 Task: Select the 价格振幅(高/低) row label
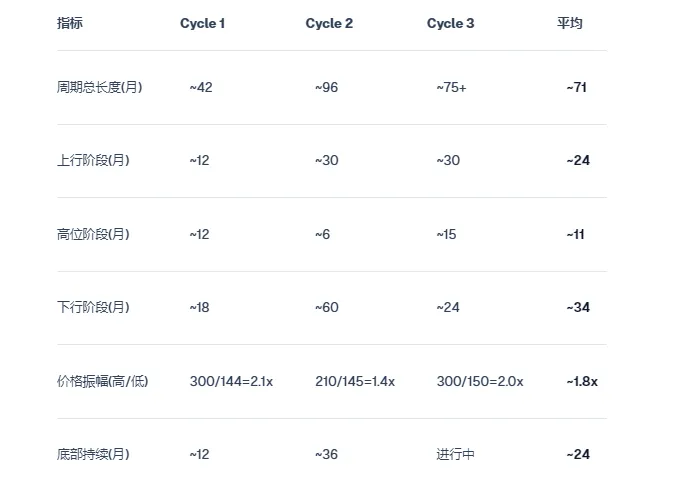coord(103,381)
